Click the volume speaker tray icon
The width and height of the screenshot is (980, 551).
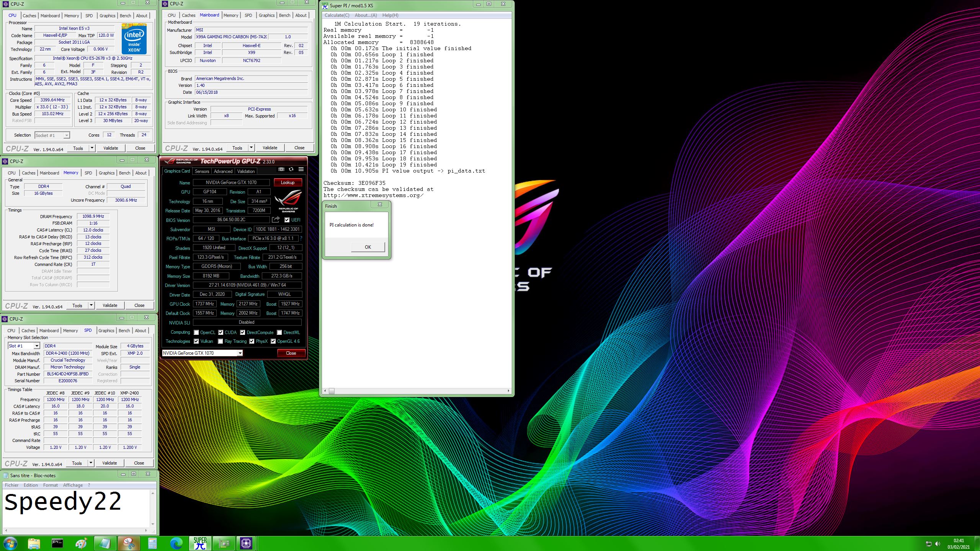coord(938,544)
